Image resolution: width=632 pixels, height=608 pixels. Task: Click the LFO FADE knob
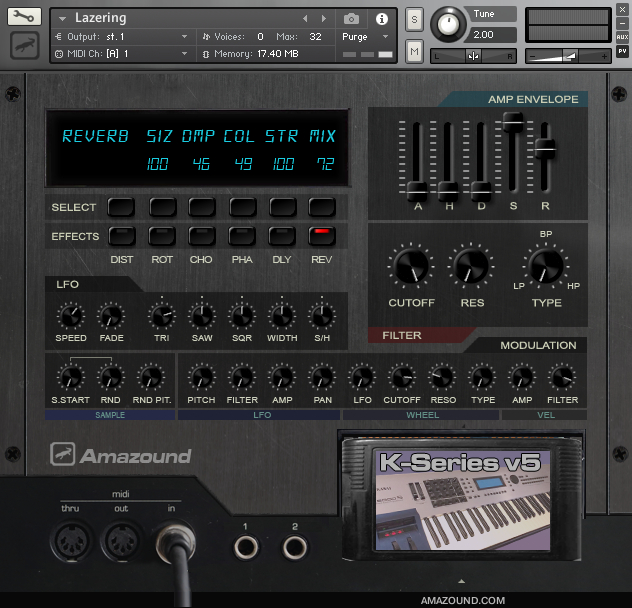coord(111,316)
